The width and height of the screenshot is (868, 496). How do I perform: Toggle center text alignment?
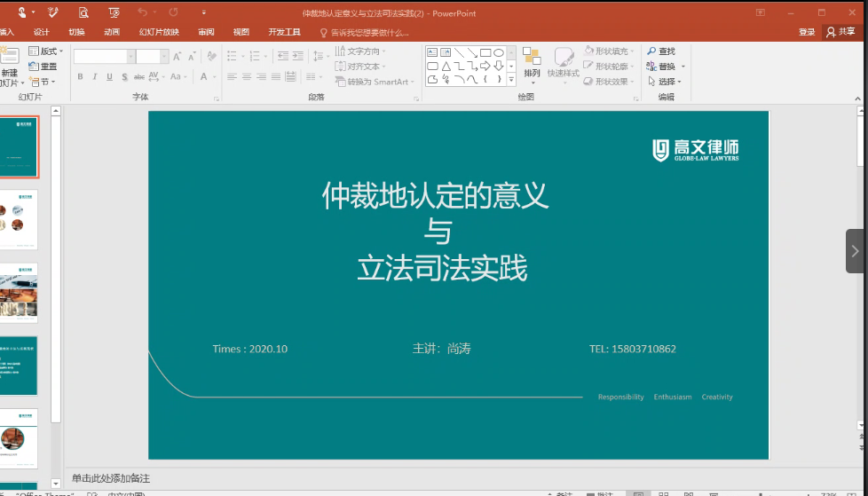[x=247, y=76]
